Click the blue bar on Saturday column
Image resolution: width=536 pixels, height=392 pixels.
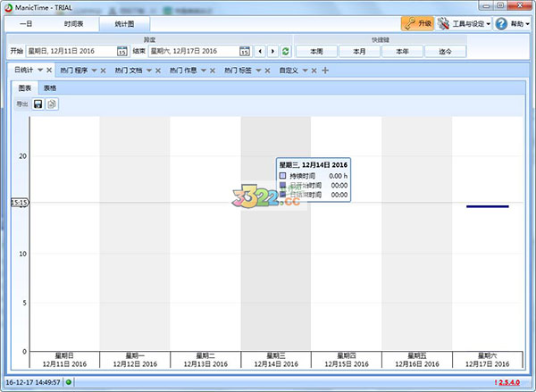coord(487,206)
